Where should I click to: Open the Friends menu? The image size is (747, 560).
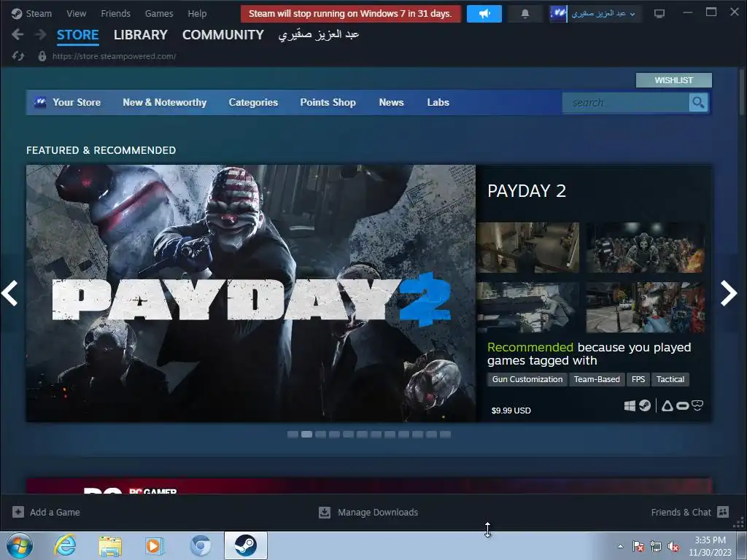(x=115, y=14)
